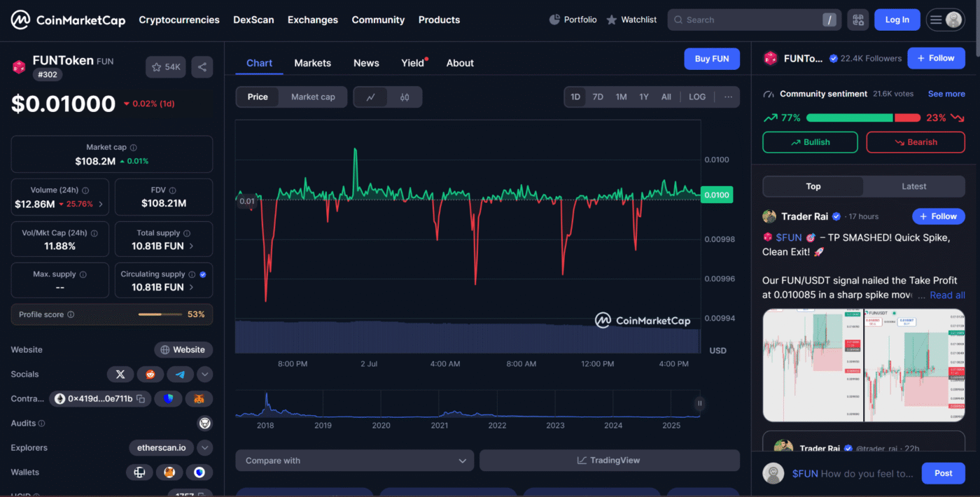This screenshot has height=497, width=980.
Task: Open FUNToken's Telegram social link
Action: pyautogui.click(x=181, y=374)
